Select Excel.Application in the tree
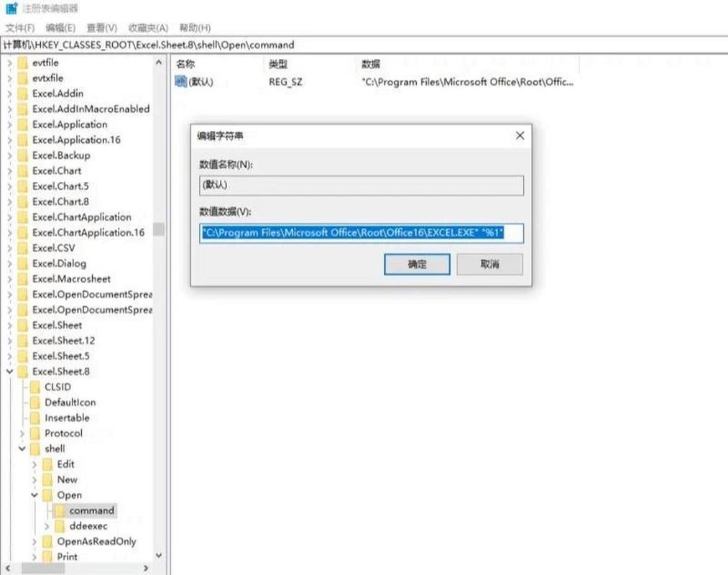Viewport: 728px width, 575px height. (x=70, y=124)
